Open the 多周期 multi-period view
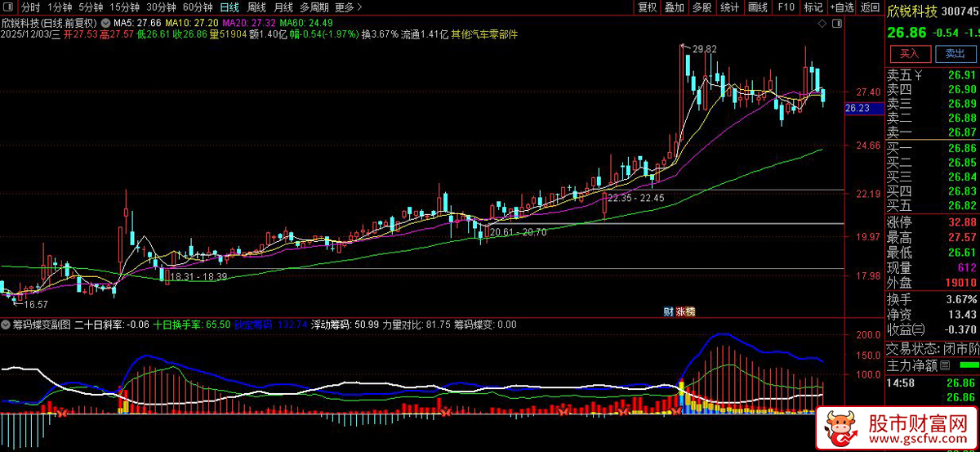This screenshot has height=452, width=980. pyautogui.click(x=314, y=7)
